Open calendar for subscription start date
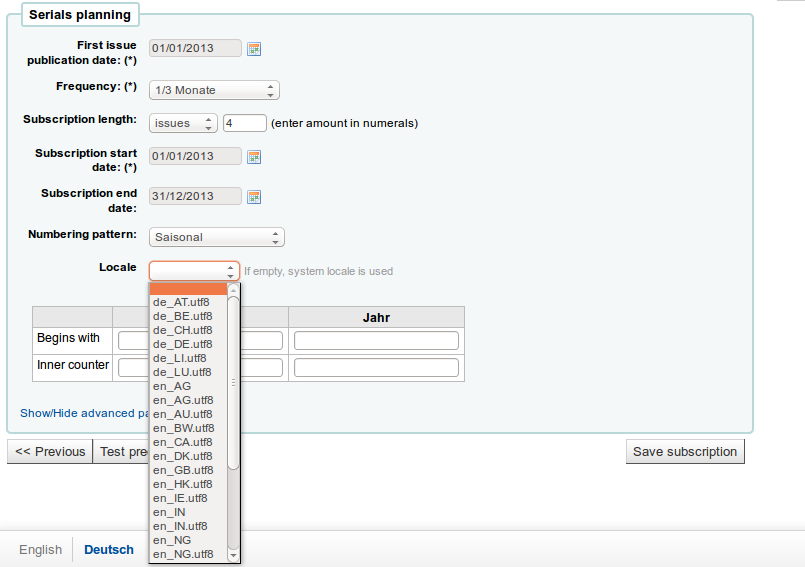The height and width of the screenshot is (567, 805). point(254,157)
